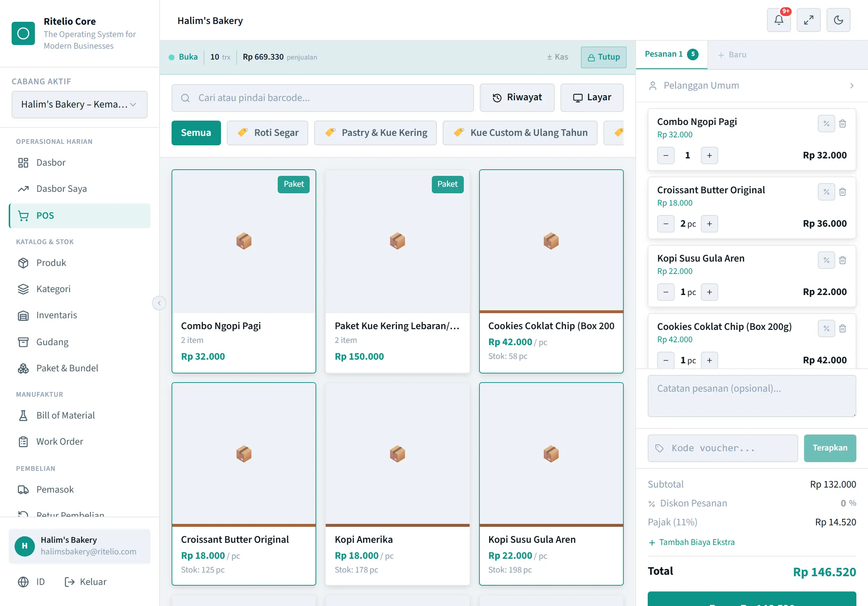This screenshot has width=868, height=606.
Task: Open the Pelanggan Umum customer selector
Action: (752, 86)
